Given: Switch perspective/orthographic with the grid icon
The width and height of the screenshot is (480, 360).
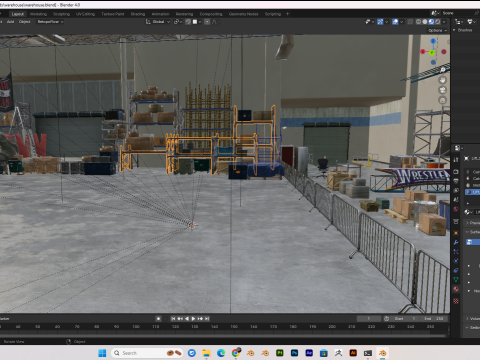Looking at the screenshot, I should coord(443,100).
